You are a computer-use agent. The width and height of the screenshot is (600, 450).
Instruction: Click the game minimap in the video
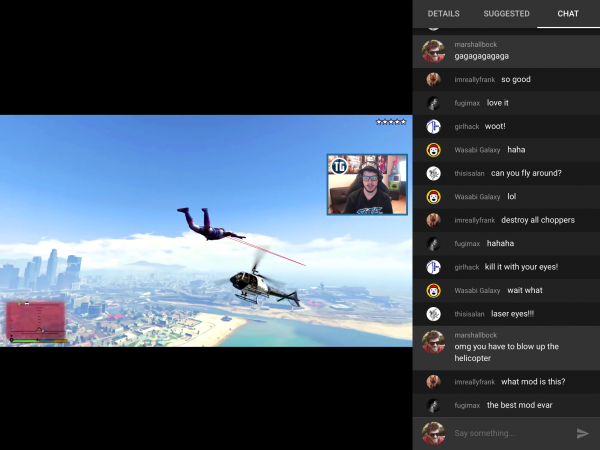click(x=36, y=320)
